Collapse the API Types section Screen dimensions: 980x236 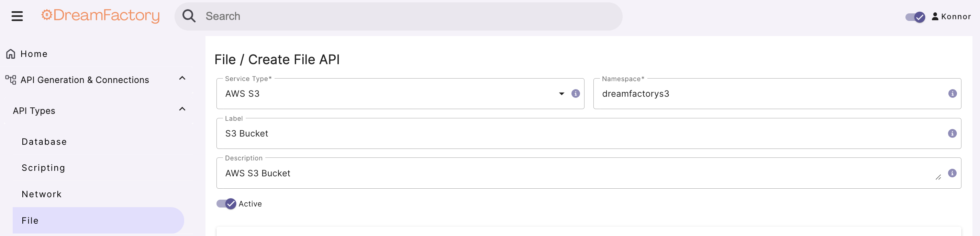pyautogui.click(x=182, y=109)
